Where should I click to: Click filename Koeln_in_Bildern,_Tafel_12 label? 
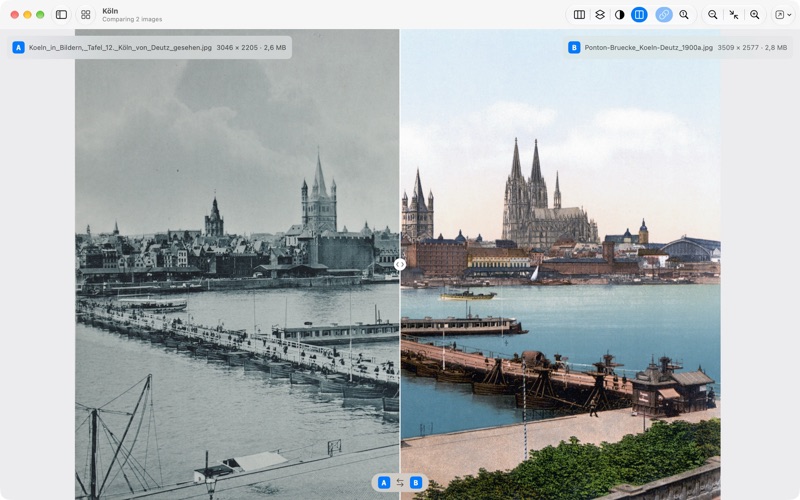(x=120, y=47)
